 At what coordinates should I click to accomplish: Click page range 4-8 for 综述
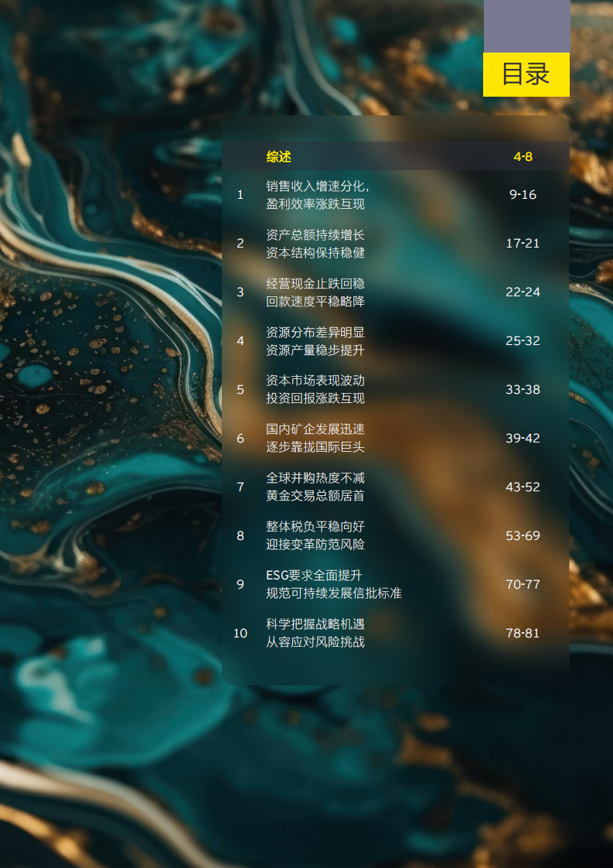523,157
